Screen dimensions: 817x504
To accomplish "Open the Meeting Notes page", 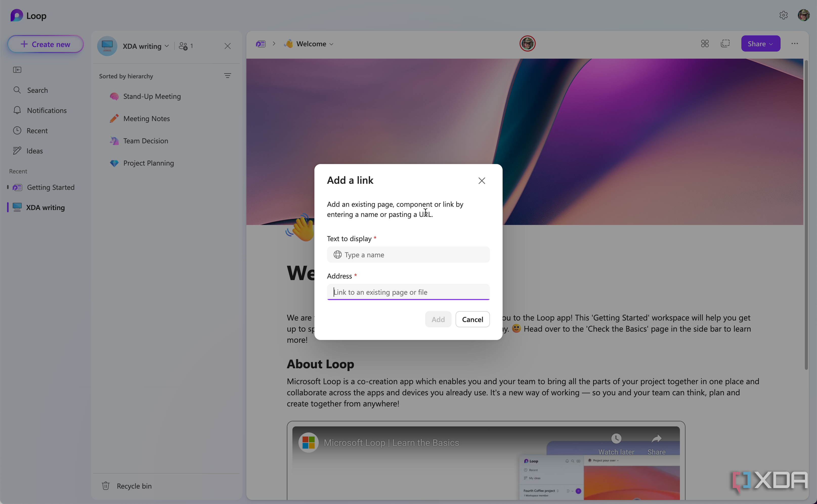I will [146, 119].
